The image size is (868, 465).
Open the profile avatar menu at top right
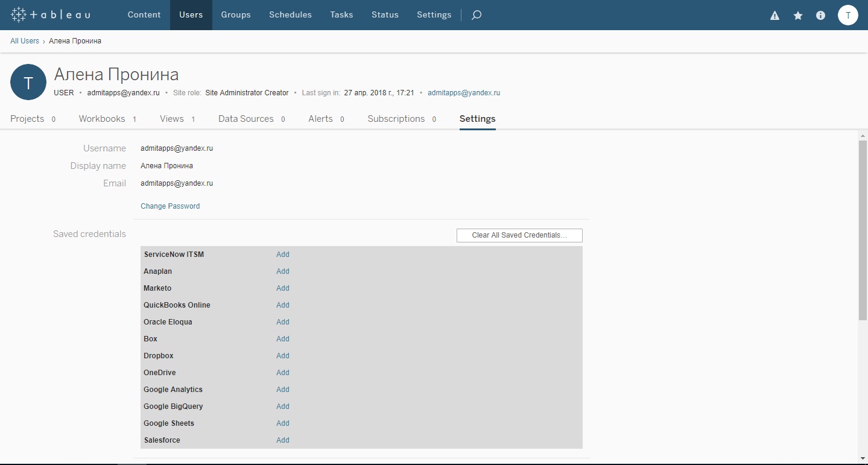848,15
